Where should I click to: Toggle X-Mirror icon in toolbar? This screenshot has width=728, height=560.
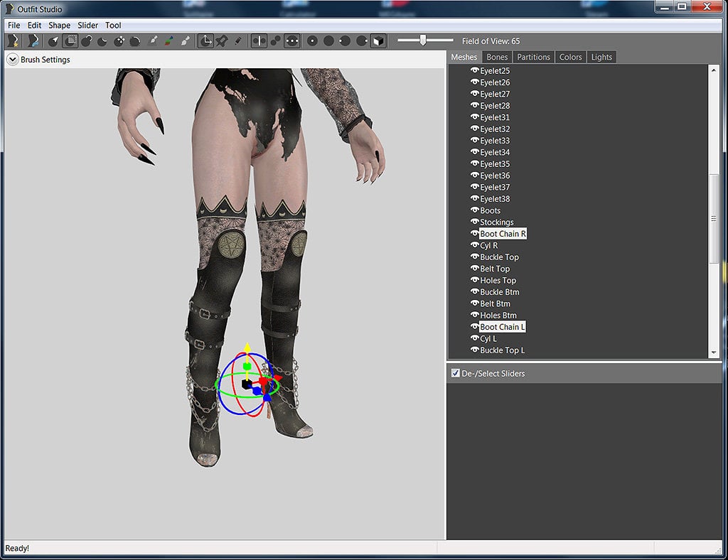pos(259,41)
